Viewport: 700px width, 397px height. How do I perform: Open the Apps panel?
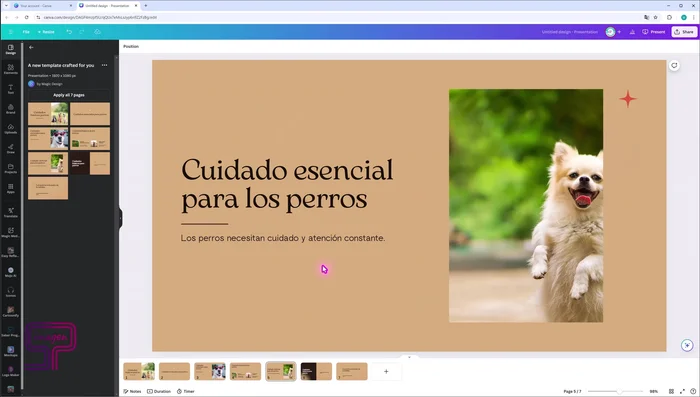pyautogui.click(x=11, y=188)
